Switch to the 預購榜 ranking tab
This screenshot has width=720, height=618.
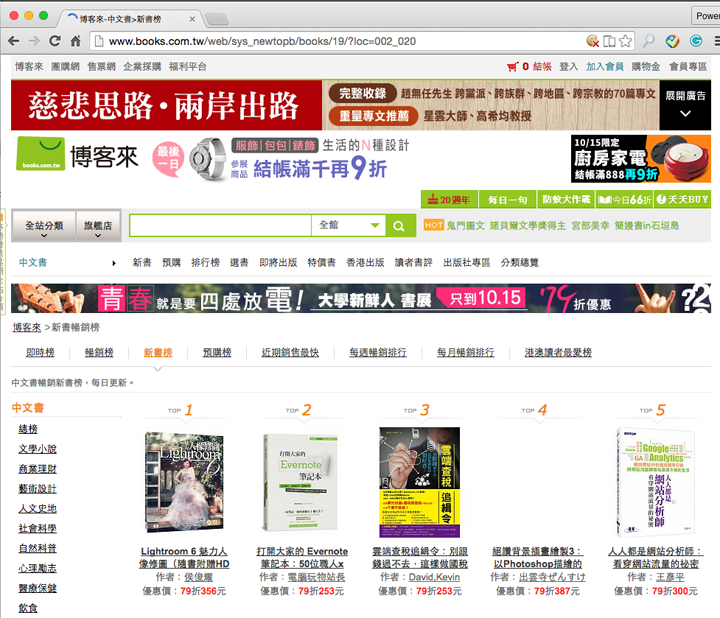pos(217,353)
